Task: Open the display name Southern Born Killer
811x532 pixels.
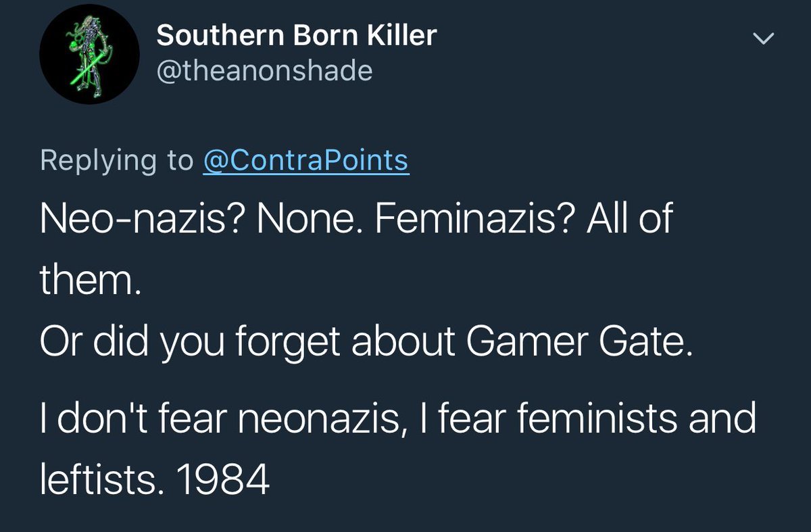Action: [x=296, y=36]
